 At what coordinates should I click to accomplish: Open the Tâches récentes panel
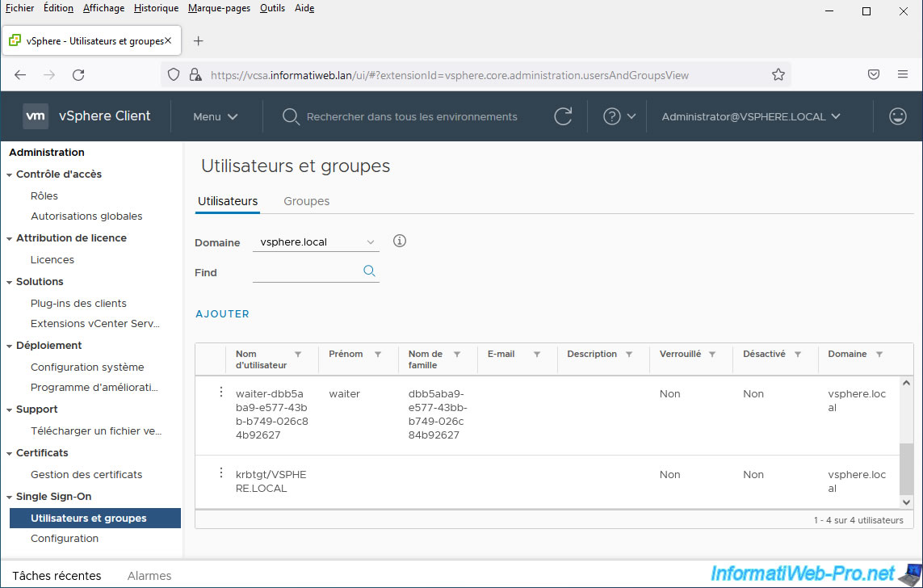pyautogui.click(x=57, y=576)
